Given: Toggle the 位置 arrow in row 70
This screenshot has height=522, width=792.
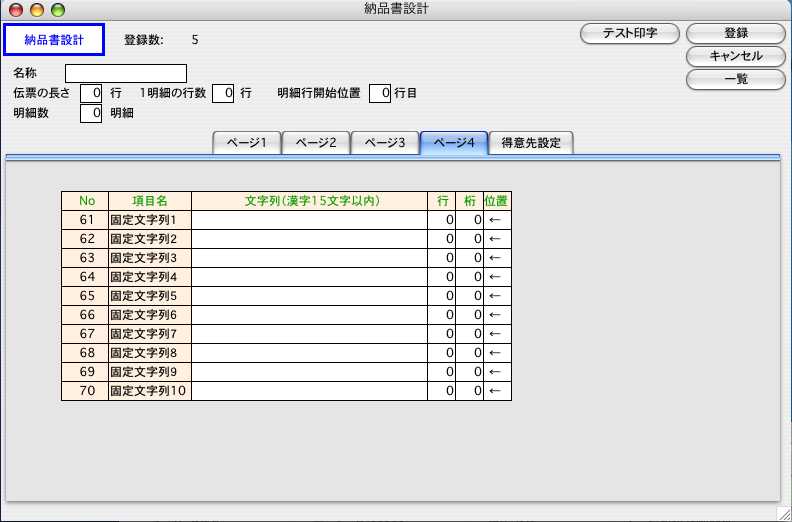Looking at the screenshot, I should click(x=497, y=391).
